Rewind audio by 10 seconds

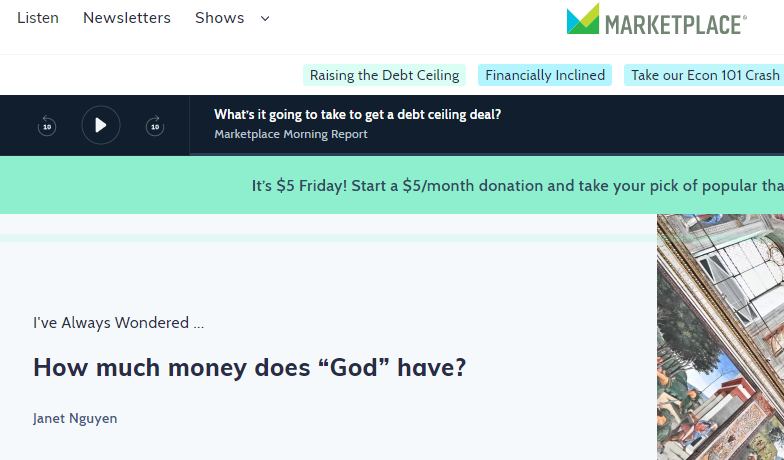(x=47, y=126)
